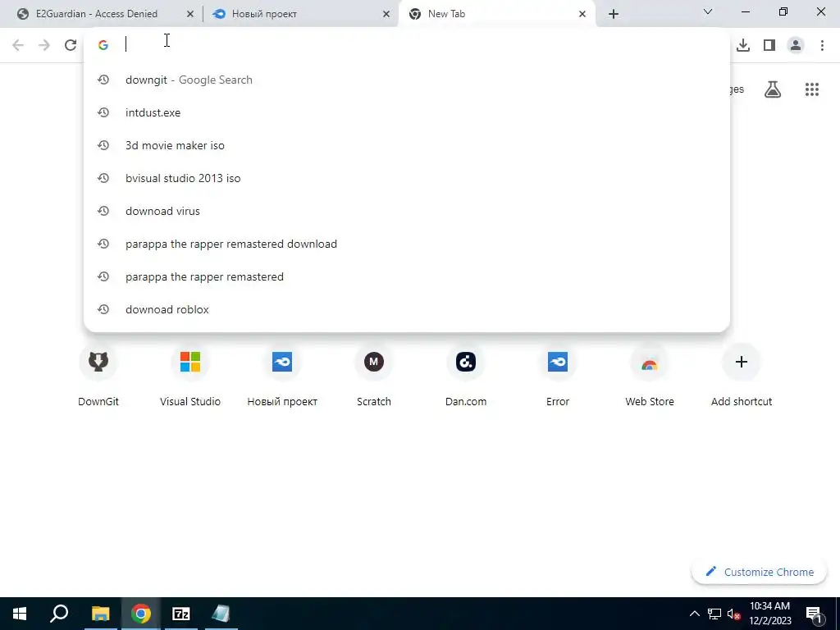Open the tab search dropdown arrow

point(708,11)
